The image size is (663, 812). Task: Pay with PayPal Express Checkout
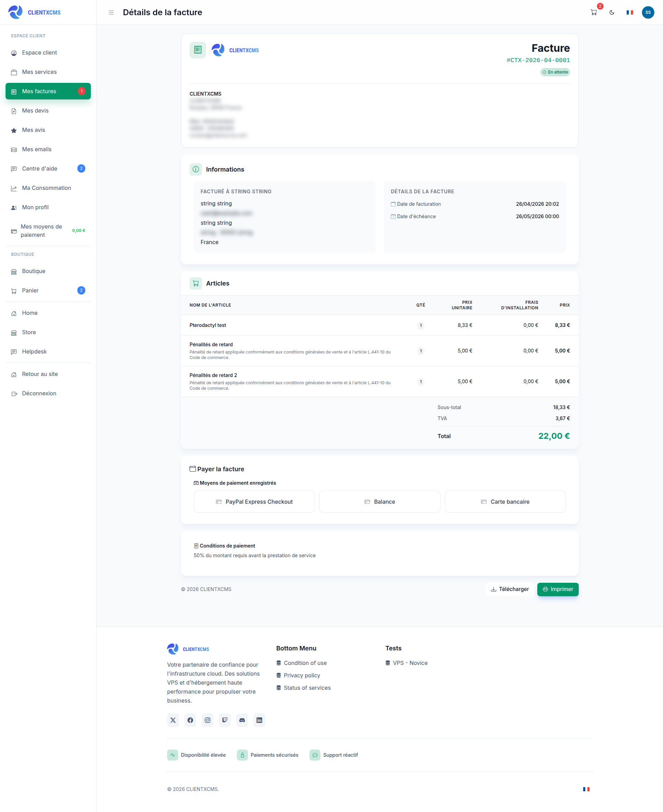coord(254,502)
